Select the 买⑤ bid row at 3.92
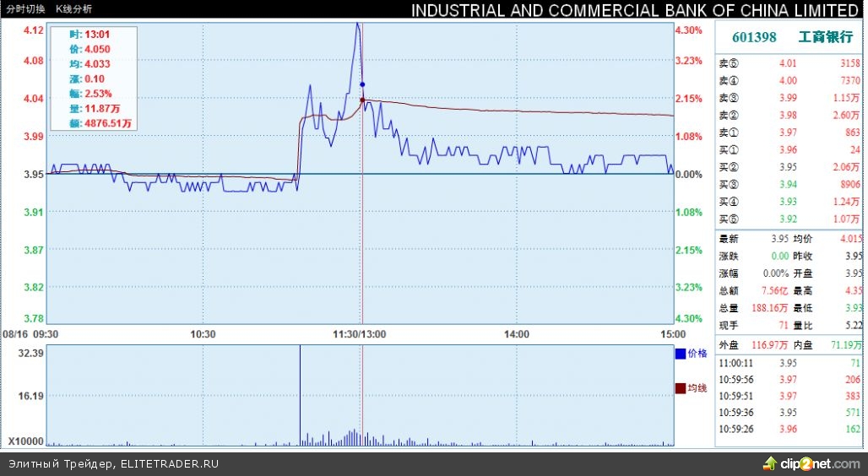868x476 pixels. (x=789, y=219)
